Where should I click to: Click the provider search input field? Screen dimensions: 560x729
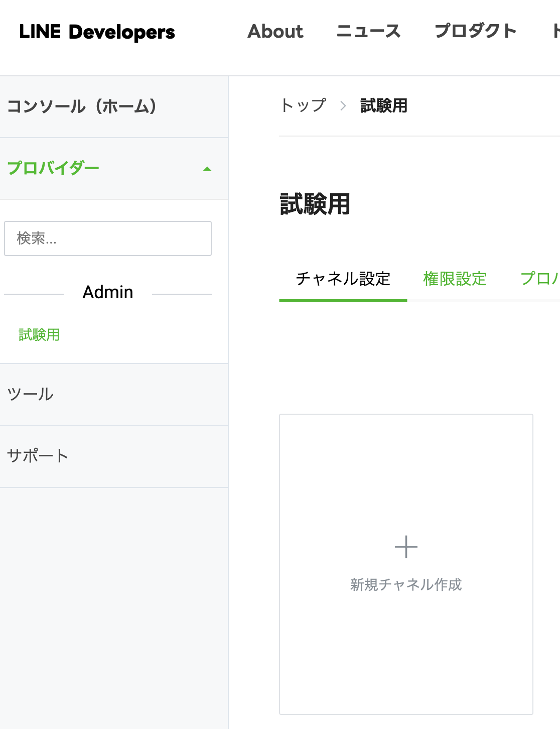[x=107, y=238]
